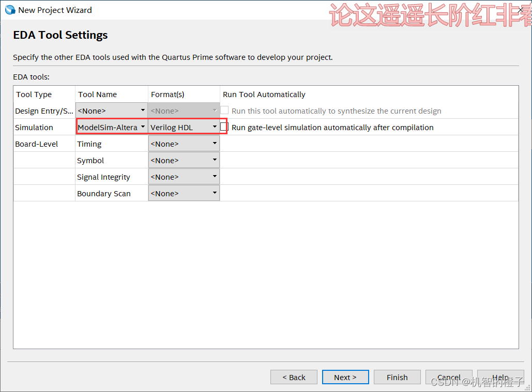Open Help for the wizard
The width and height of the screenshot is (532, 392).
coord(500,377)
